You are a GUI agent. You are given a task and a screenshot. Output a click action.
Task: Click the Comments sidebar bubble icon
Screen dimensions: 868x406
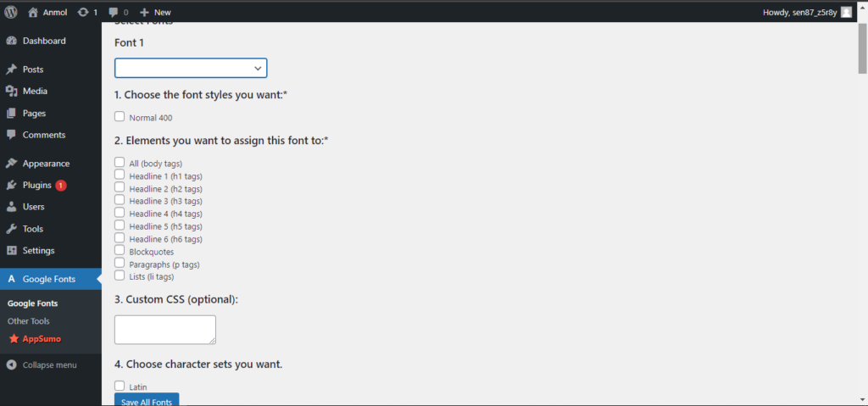[12, 135]
